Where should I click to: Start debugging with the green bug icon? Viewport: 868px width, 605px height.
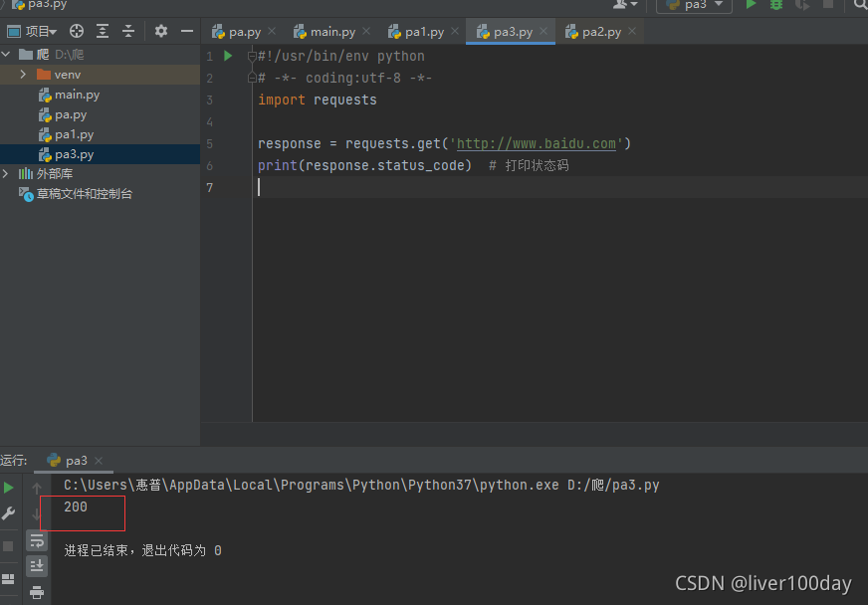click(776, 4)
